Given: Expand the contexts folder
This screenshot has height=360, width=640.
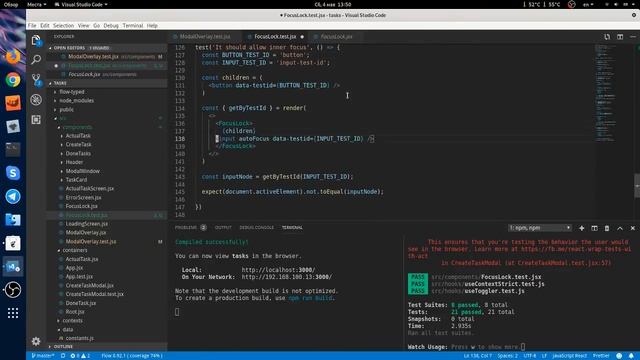Looking at the screenshot, I should pyautogui.click(x=72, y=321).
